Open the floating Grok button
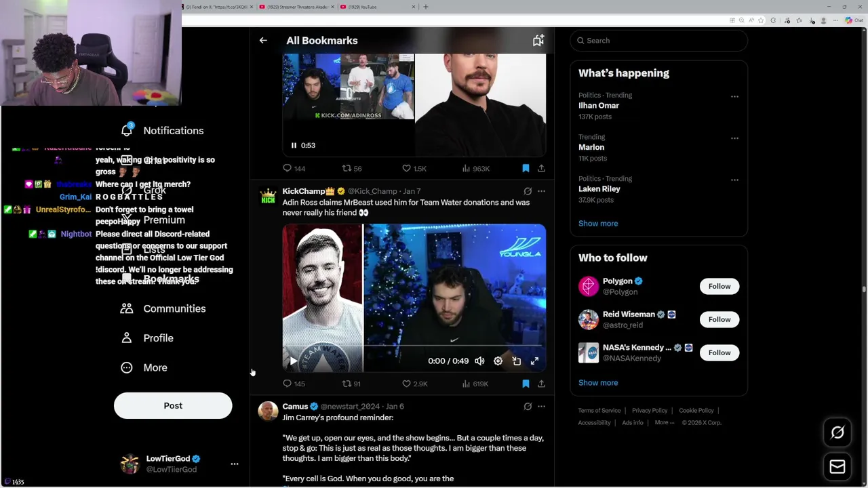The width and height of the screenshot is (868, 488). [x=837, y=432]
